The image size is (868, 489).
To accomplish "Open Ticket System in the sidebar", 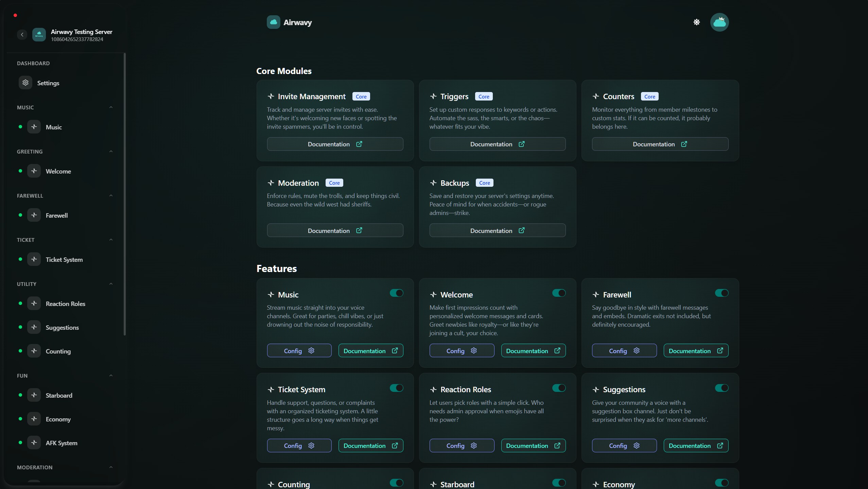I will point(64,259).
